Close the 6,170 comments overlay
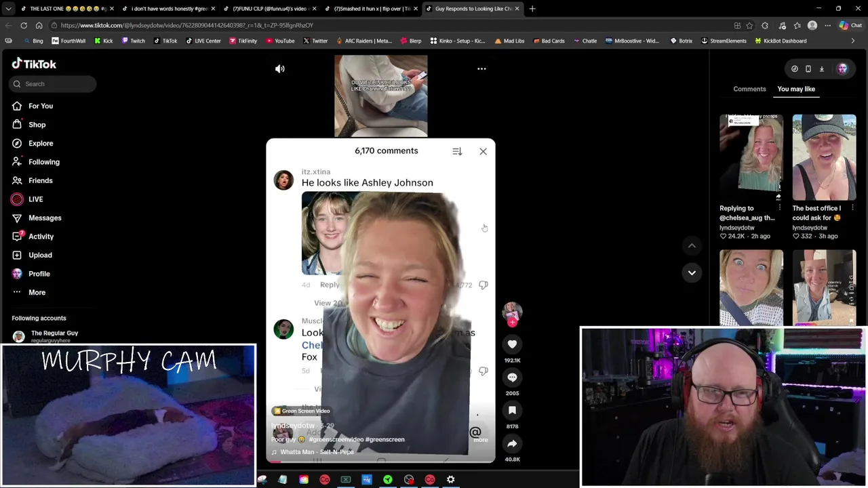The image size is (868, 488). (483, 151)
